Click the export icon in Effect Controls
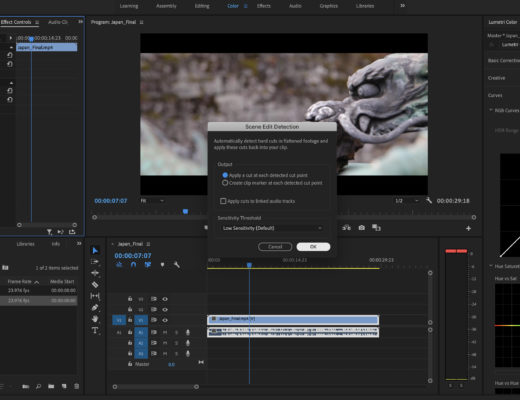The width and height of the screenshot is (520, 400). 72,232
